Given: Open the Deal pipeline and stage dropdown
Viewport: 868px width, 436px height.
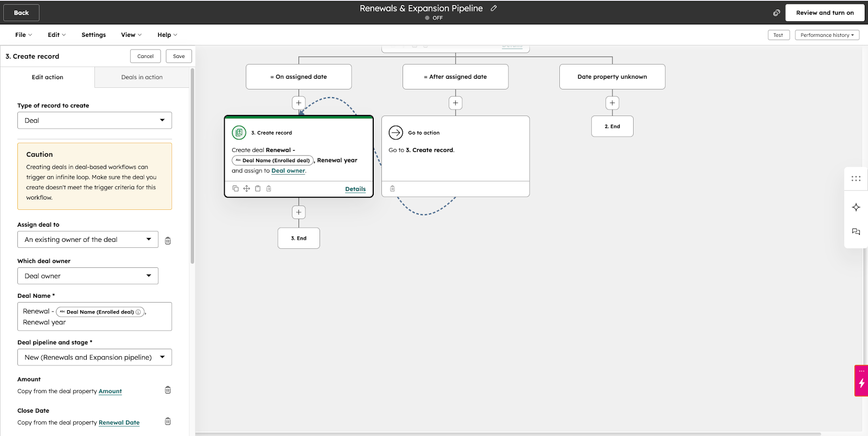Looking at the screenshot, I should click(x=94, y=357).
